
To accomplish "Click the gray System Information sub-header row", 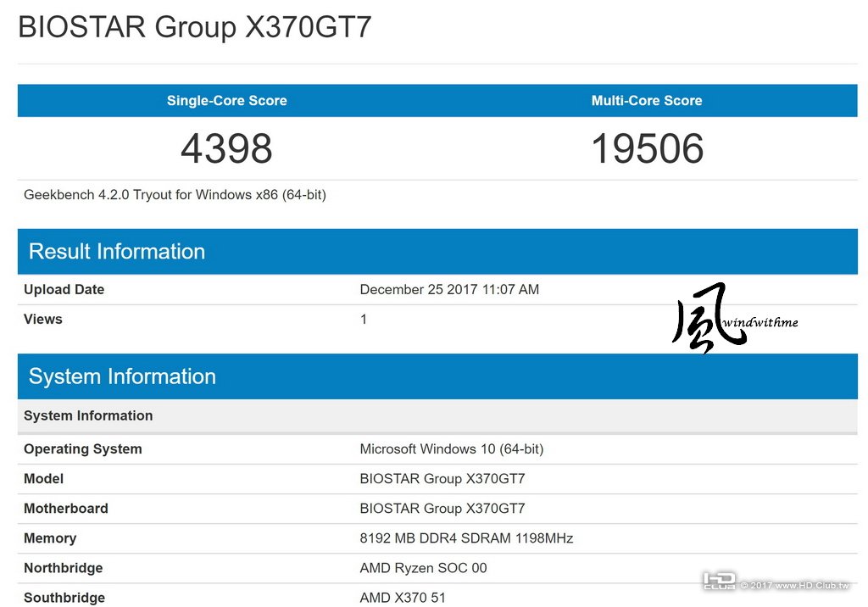I will point(437,416).
